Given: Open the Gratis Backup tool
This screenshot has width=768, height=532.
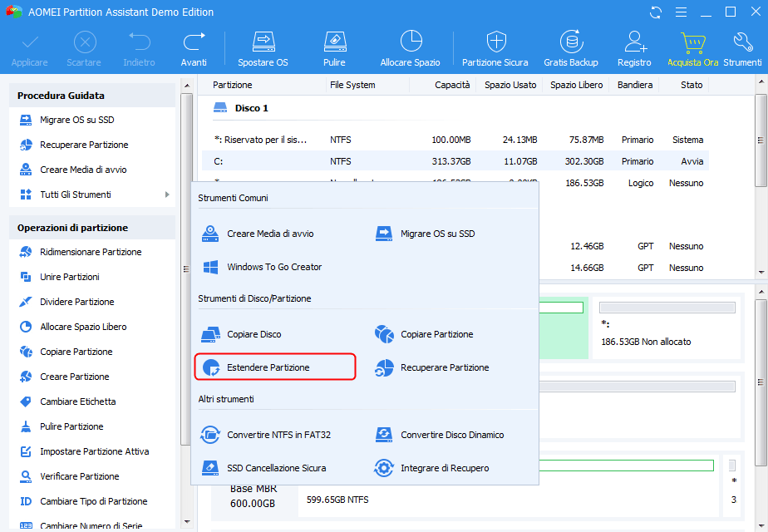Looking at the screenshot, I should [571, 49].
